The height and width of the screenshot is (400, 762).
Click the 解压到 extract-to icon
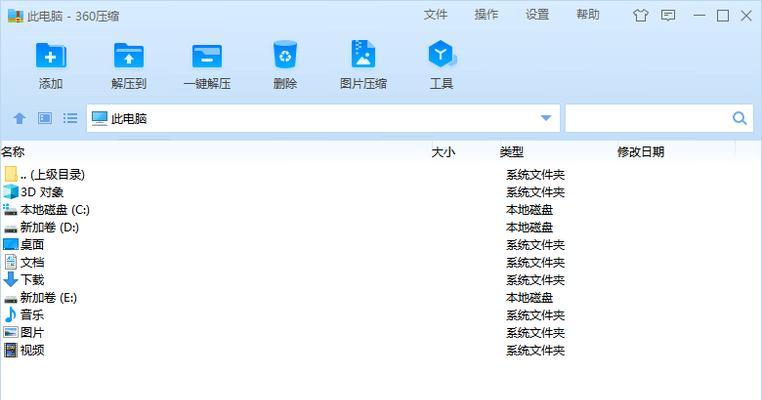point(129,55)
